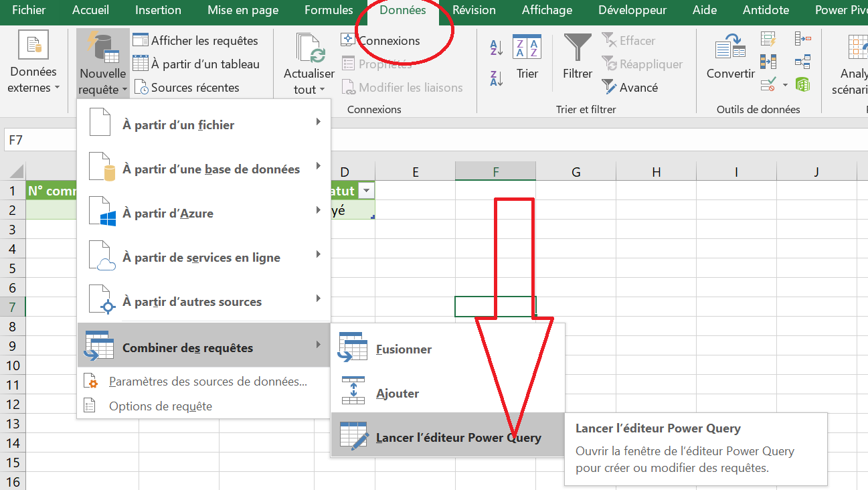Click the Consolidate icon

pos(803,39)
